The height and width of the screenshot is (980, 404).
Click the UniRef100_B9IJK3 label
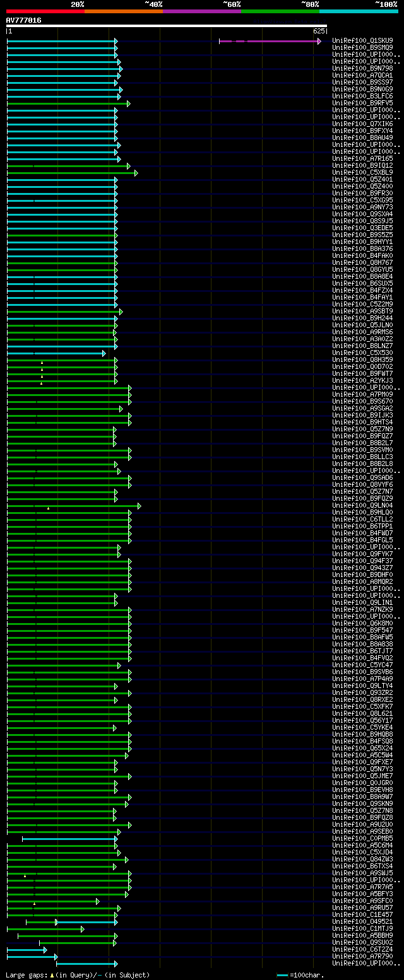(x=362, y=415)
